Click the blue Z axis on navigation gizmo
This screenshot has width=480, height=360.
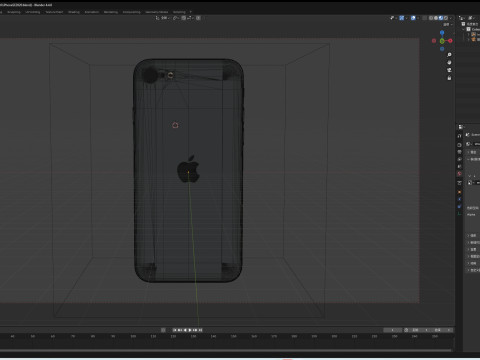click(442, 32)
